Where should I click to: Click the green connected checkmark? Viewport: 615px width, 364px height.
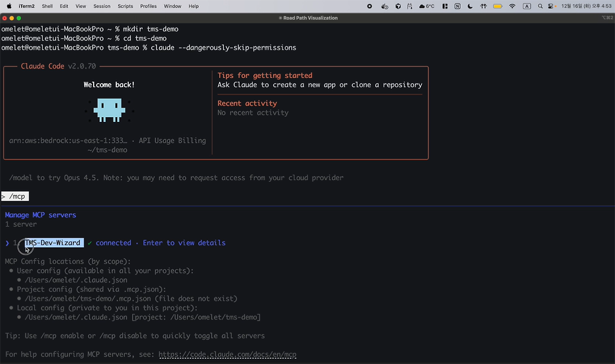[x=90, y=243]
